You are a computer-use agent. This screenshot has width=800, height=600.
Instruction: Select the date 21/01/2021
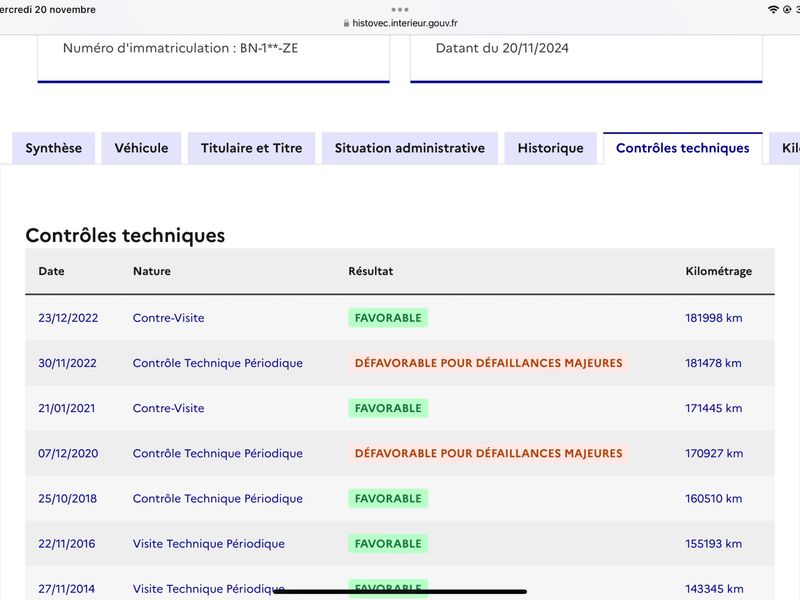[x=66, y=408]
